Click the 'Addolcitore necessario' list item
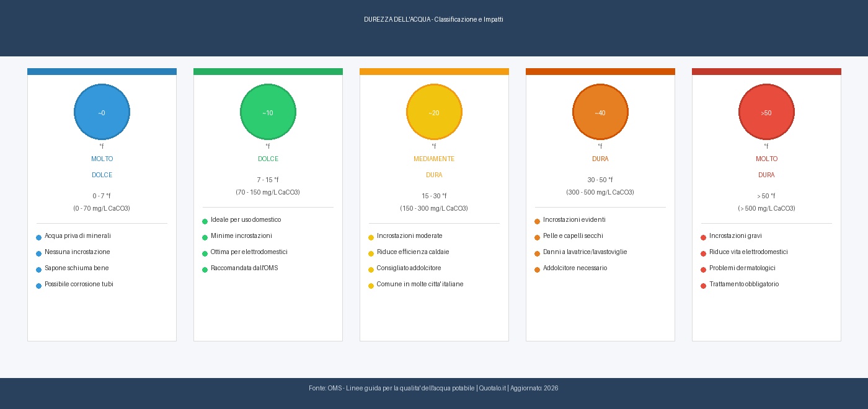868x409 pixels. coord(575,268)
